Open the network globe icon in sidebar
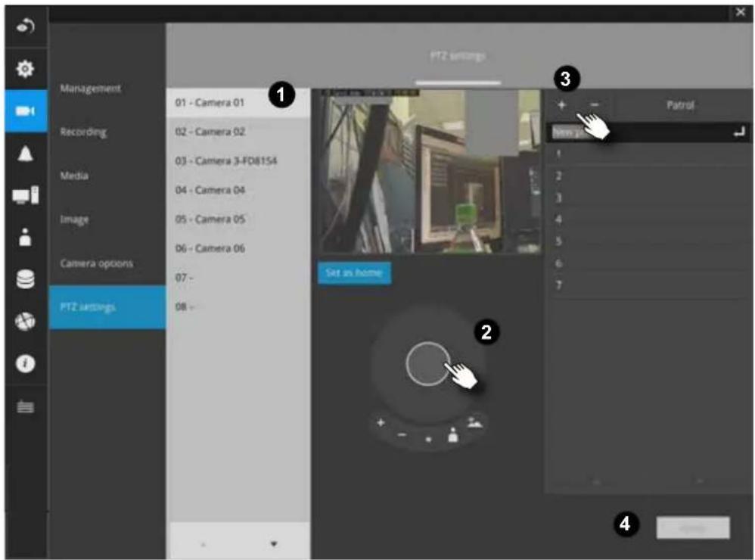755x560 pixels. click(25, 321)
